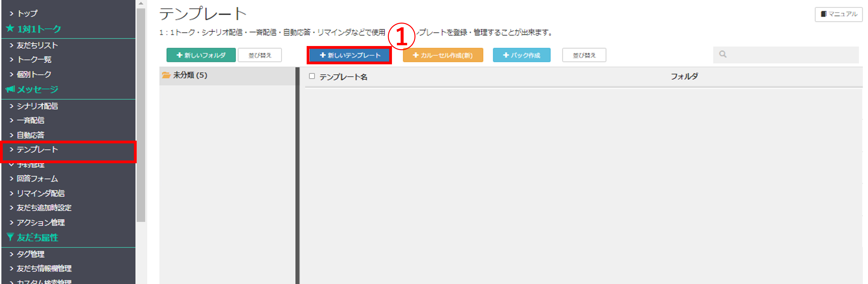The height and width of the screenshot is (284, 868).
Task: Click the book icon on マニュアル
Action: 823,14
